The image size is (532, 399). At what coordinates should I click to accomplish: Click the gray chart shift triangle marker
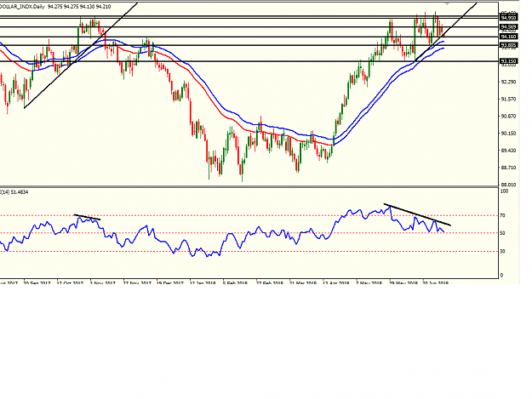point(447,3)
